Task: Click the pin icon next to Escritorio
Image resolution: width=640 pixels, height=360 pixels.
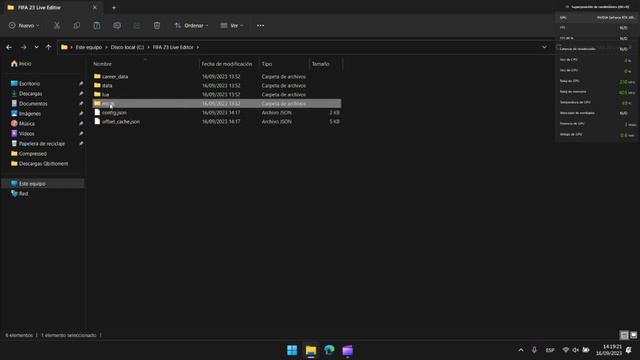Action: point(81,84)
